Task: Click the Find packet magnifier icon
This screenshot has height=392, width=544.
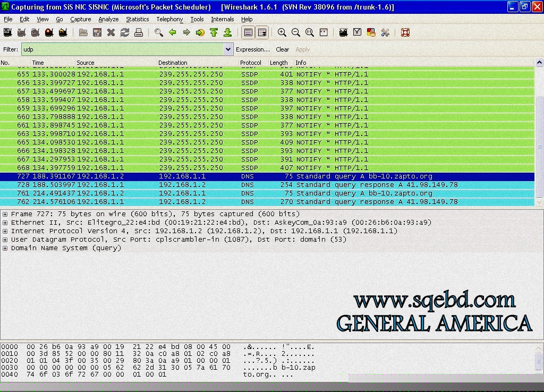Action: tap(158, 33)
